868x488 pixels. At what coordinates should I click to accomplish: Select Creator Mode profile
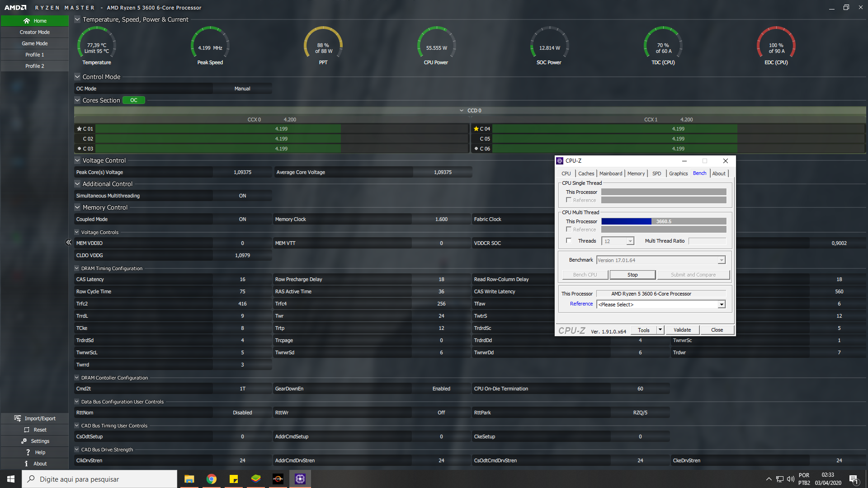click(34, 32)
